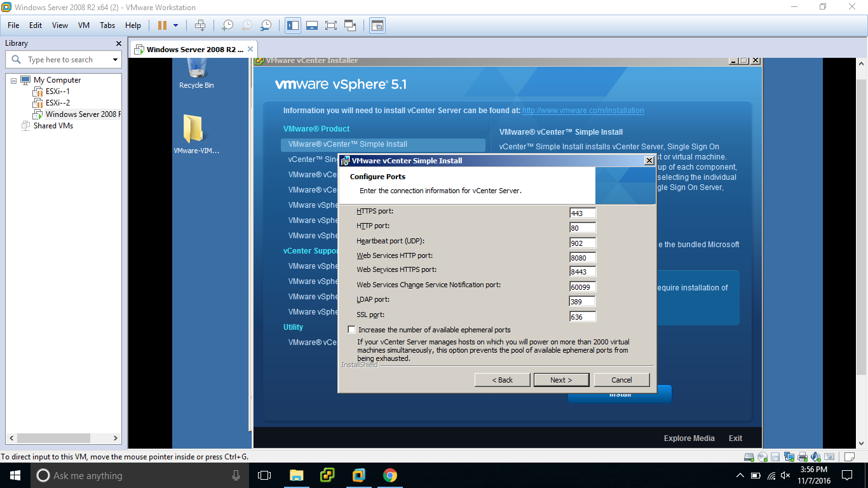Click Exit in vCenter Installer

(x=735, y=438)
